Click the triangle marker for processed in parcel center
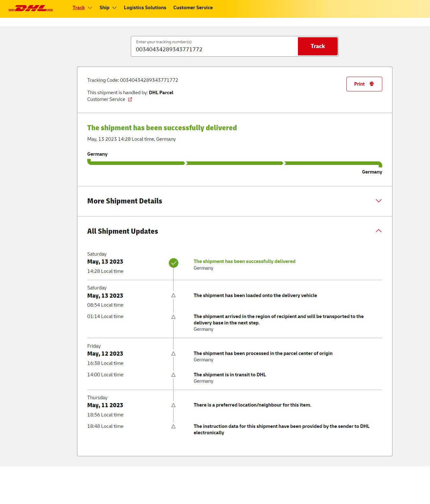Image resolution: width=430 pixels, height=504 pixels. pos(173,354)
